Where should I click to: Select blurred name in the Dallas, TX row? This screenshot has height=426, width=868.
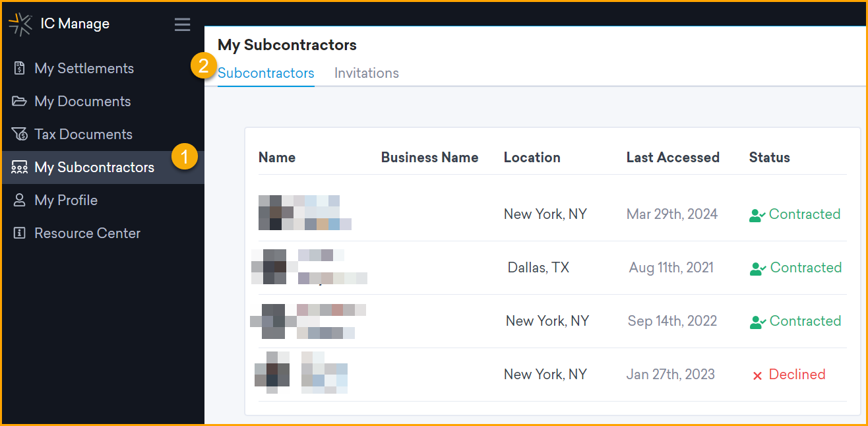point(309,266)
